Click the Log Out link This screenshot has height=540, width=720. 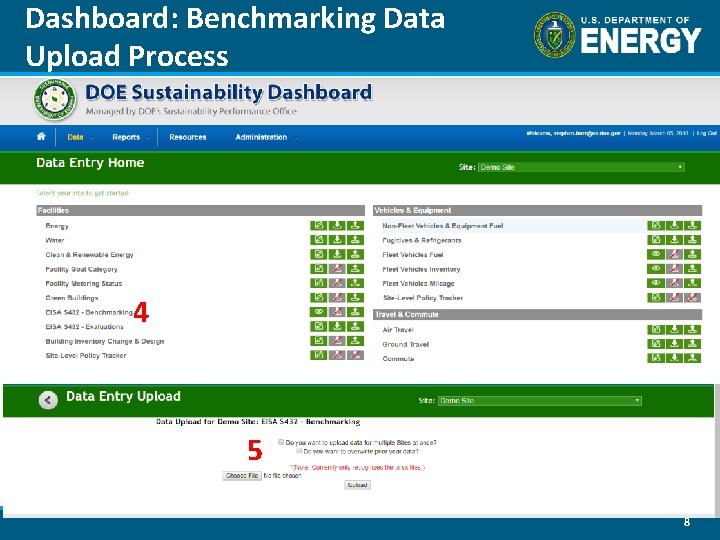click(x=706, y=133)
